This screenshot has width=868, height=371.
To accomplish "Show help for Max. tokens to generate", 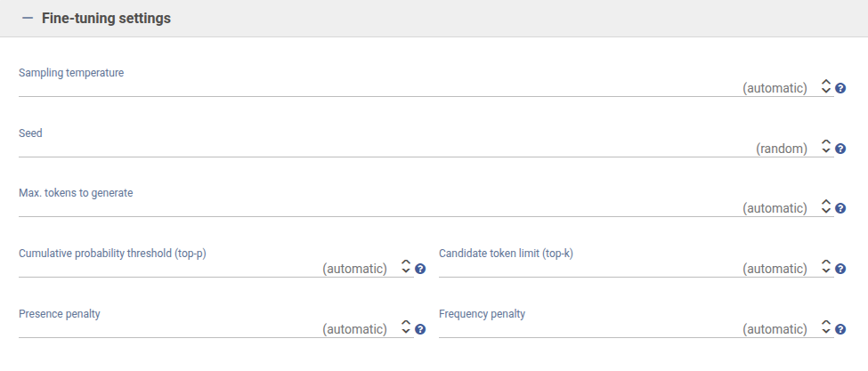I will coord(840,209).
